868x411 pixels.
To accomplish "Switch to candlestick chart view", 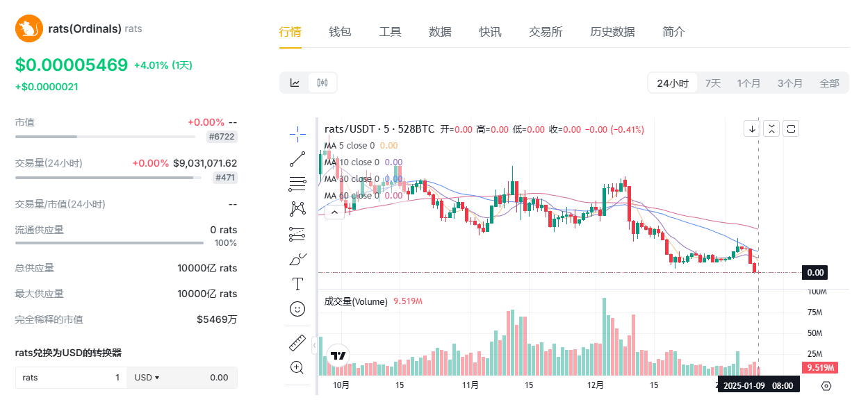I will (322, 83).
